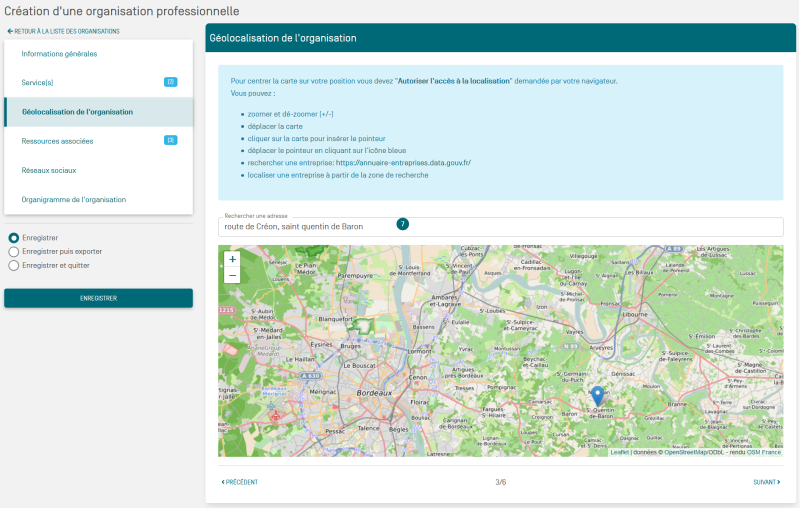The height and width of the screenshot is (517, 800).
Task: Click the badge next to Ressources associées
Action: pyautogui.click(x=170, y=140)
